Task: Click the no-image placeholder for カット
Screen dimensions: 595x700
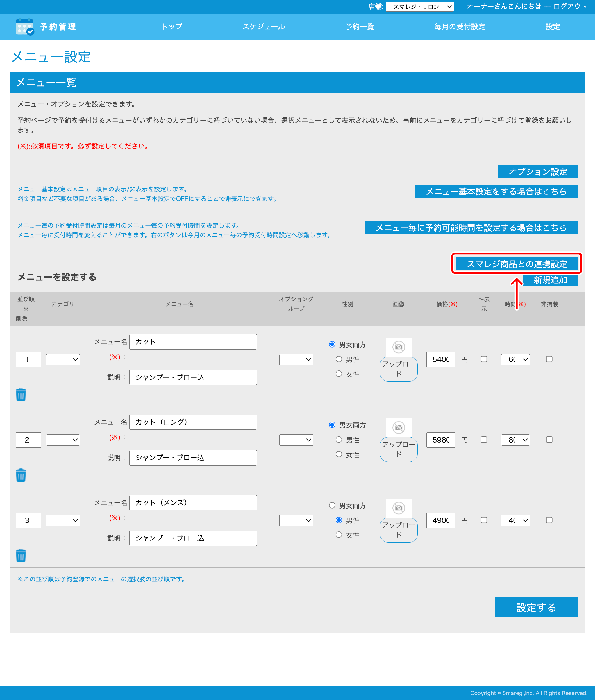Action: click(398, 347)
